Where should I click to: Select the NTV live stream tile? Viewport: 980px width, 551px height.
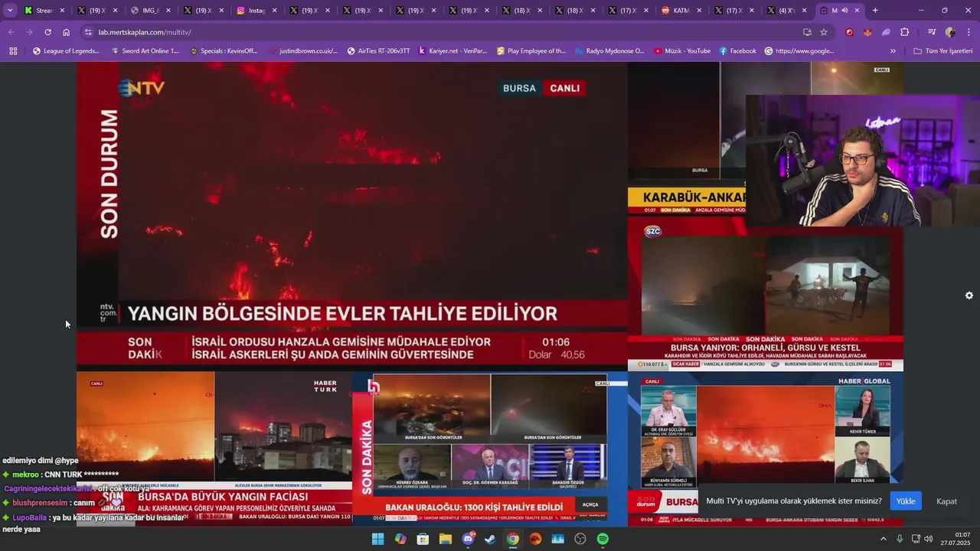(x=352, y=216)
